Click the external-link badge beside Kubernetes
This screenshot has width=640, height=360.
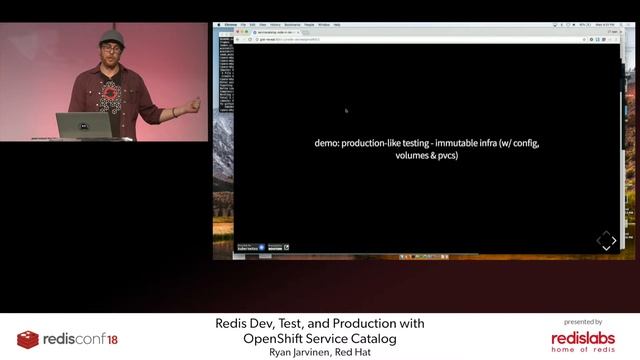click(x=278, y=247)
